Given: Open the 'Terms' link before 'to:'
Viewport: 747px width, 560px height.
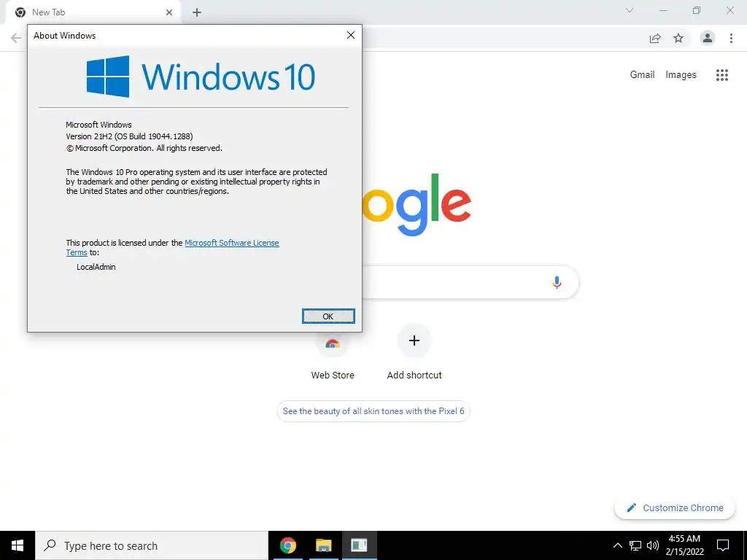Looking at the screenshot, I should pos(77,252).
